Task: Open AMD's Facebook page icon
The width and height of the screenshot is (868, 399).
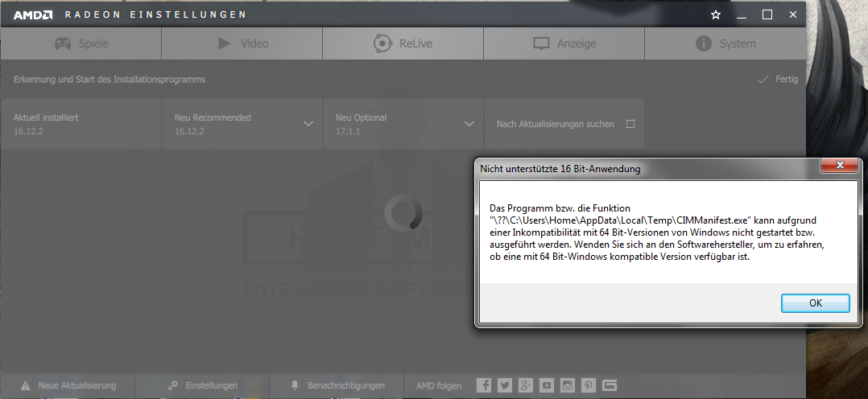Action: pyautogui.click(x=484, y=385)
